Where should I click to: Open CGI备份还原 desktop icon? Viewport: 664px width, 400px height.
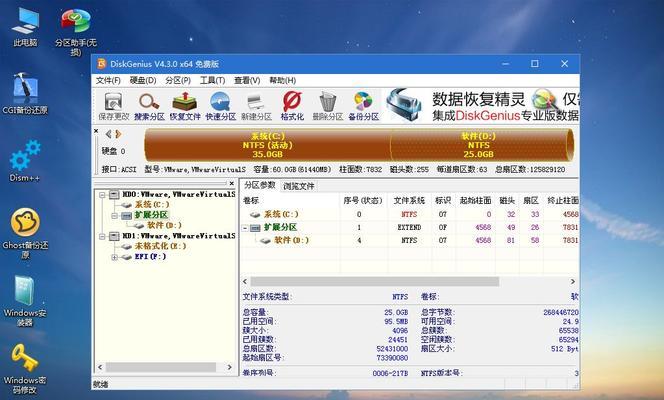pyautogui.click(x=25, y=94)
